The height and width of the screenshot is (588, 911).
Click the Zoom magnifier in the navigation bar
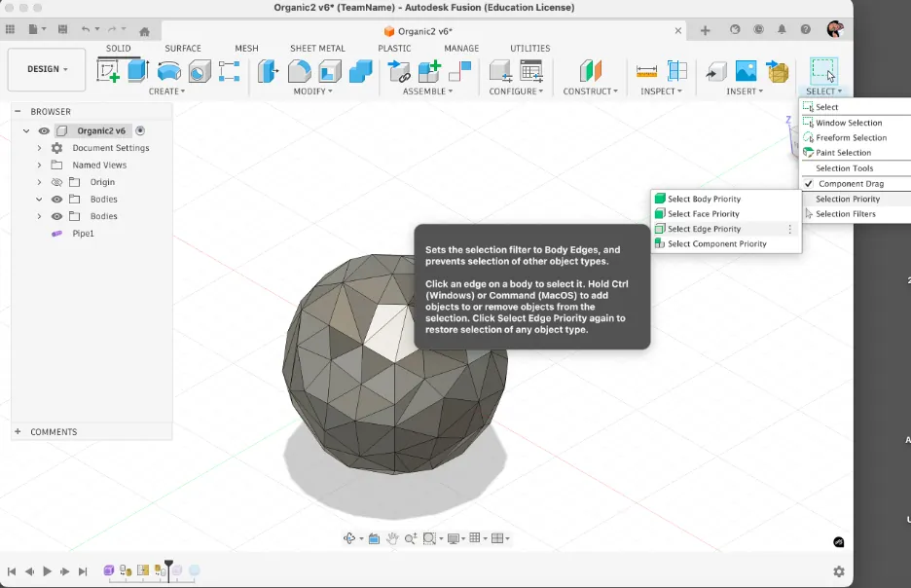click(x=410, y=537)
